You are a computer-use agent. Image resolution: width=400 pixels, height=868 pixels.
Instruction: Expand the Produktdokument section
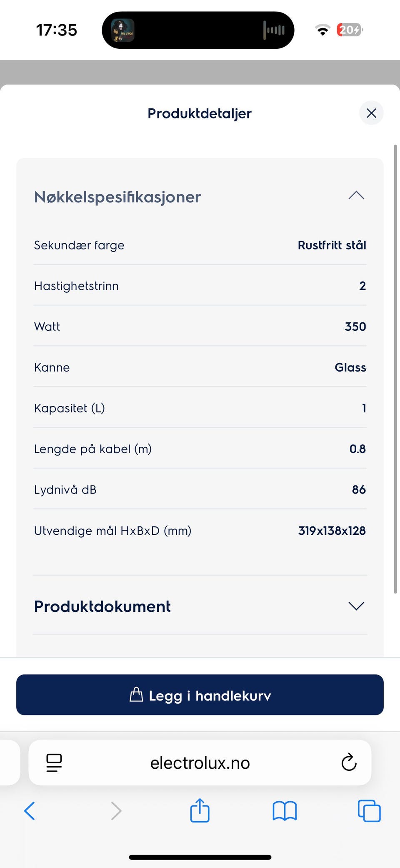point(356,606)
